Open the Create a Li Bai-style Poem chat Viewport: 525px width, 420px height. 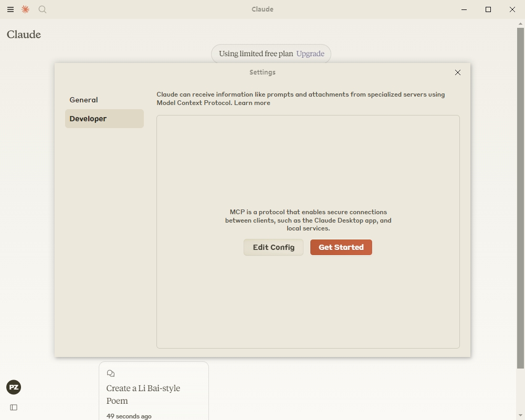click(143, 394)
